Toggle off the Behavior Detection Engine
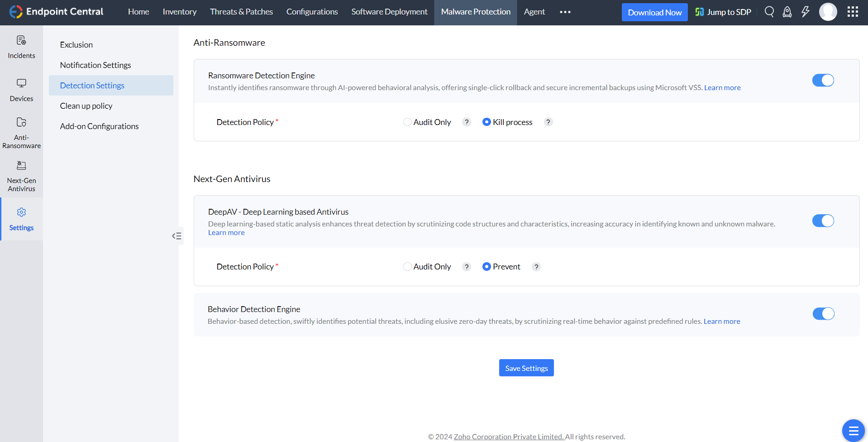This screenshot has height=442, width=868. click(823, 314)
